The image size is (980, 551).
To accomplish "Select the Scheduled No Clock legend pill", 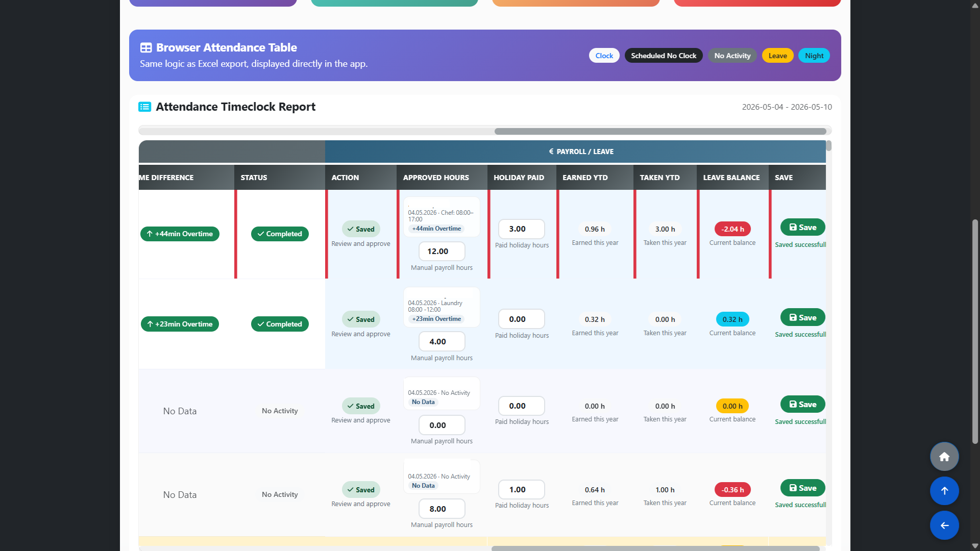I will [664, 56].
